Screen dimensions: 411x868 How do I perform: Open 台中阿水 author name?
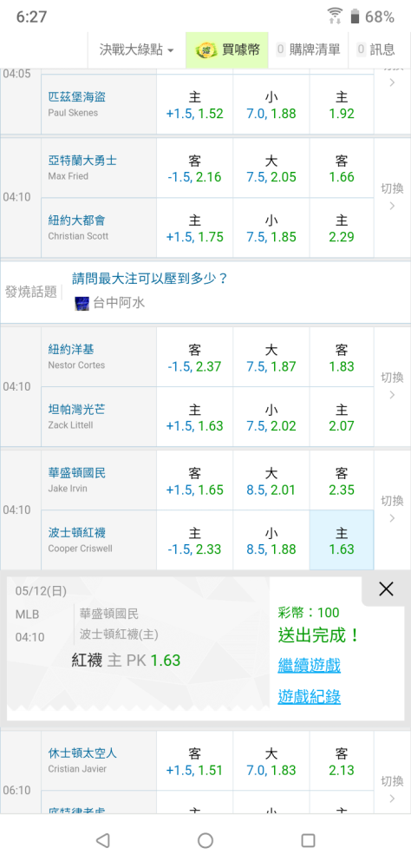tap(119, 303)
